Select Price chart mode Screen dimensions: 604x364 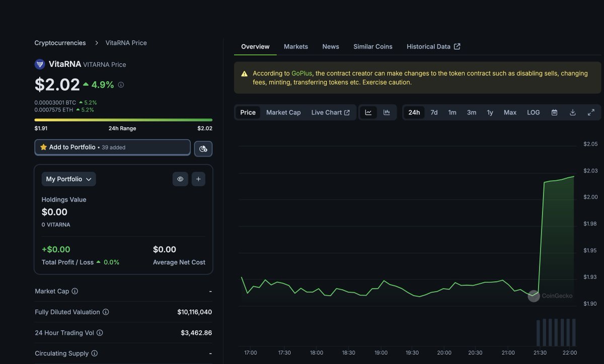click(x=248, y=113)
